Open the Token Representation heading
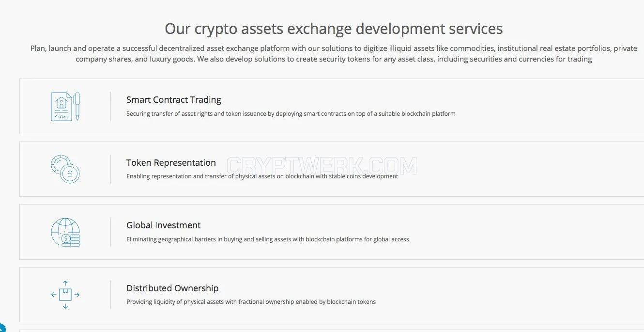This screenshot has width=644, height=332. (x=171, y=163)
